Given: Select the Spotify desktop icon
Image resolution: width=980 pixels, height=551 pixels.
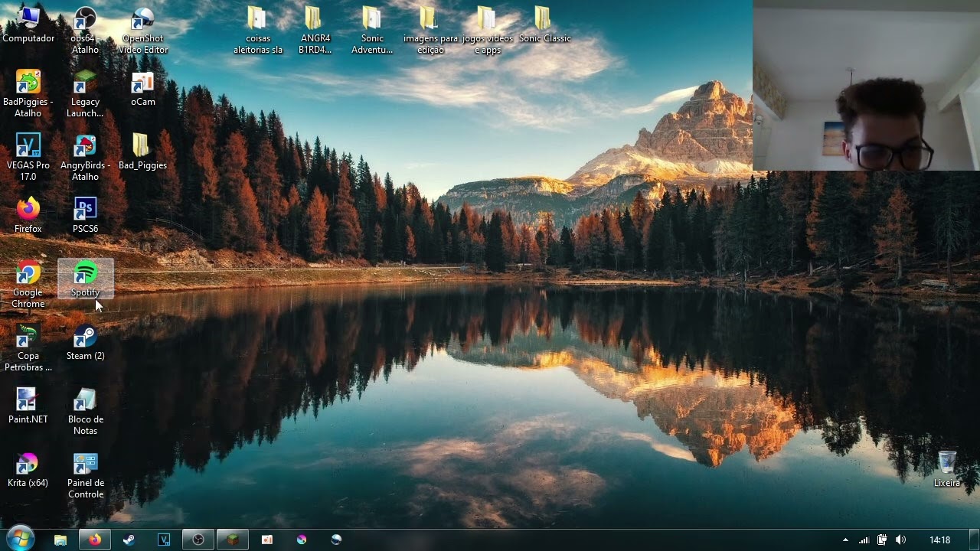Looking at the screenshot, I should click(x=85, y=279).
